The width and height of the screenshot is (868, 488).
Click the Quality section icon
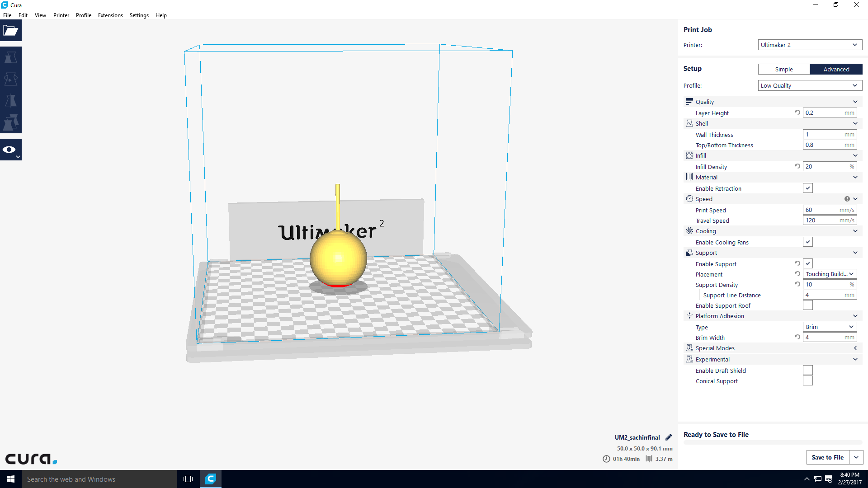click(x=689, y=102)
